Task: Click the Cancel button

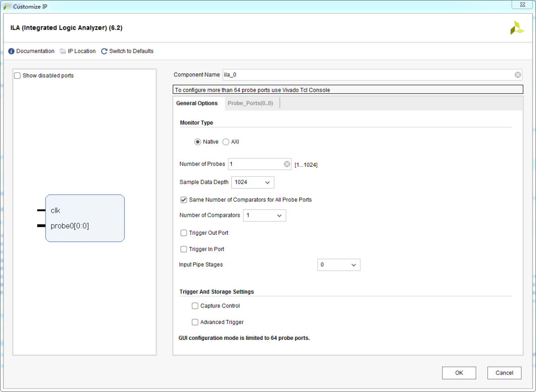Action: 504,373
